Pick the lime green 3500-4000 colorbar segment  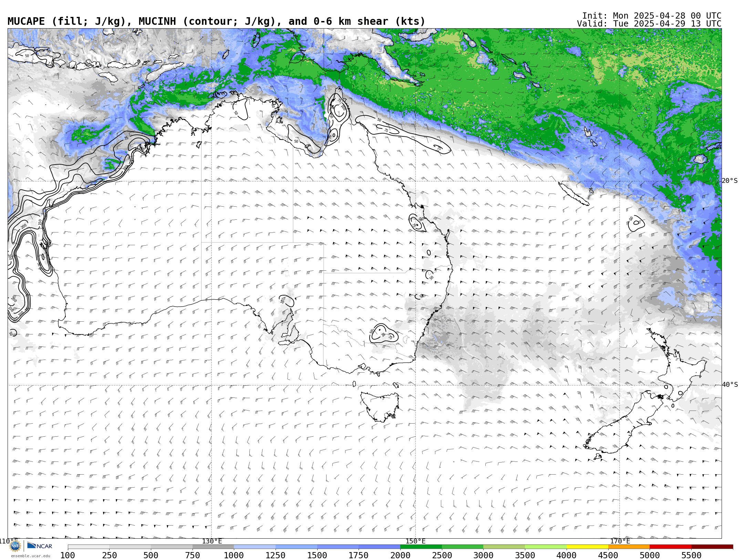pyautogui.click(x=546, y=547)
